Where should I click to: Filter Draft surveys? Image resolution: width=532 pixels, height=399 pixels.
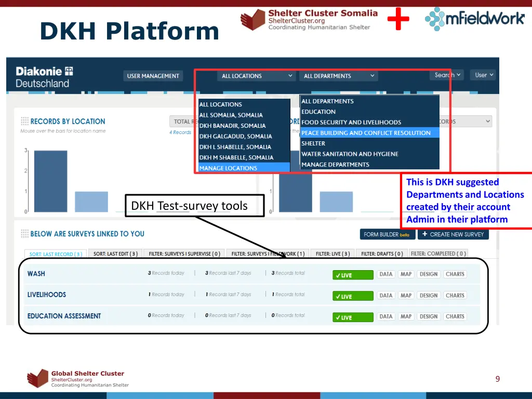(x=382, y=254)
